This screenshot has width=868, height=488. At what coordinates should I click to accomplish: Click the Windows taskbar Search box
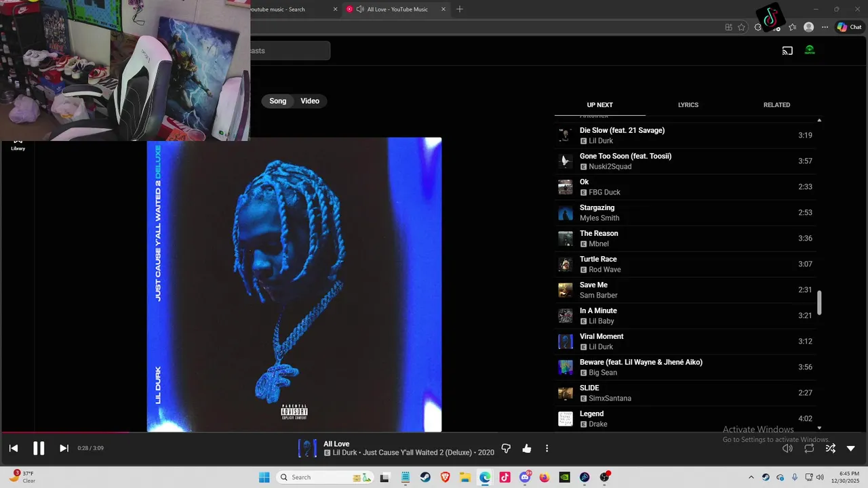point(325,477)
